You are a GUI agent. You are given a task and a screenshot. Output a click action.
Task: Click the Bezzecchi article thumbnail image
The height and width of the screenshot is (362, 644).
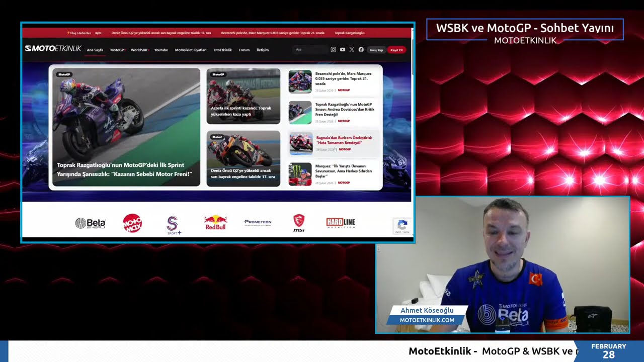(300, 81)
